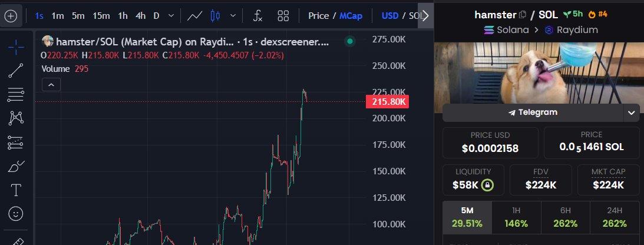Select the pattern drawing tool

point(15,118)
